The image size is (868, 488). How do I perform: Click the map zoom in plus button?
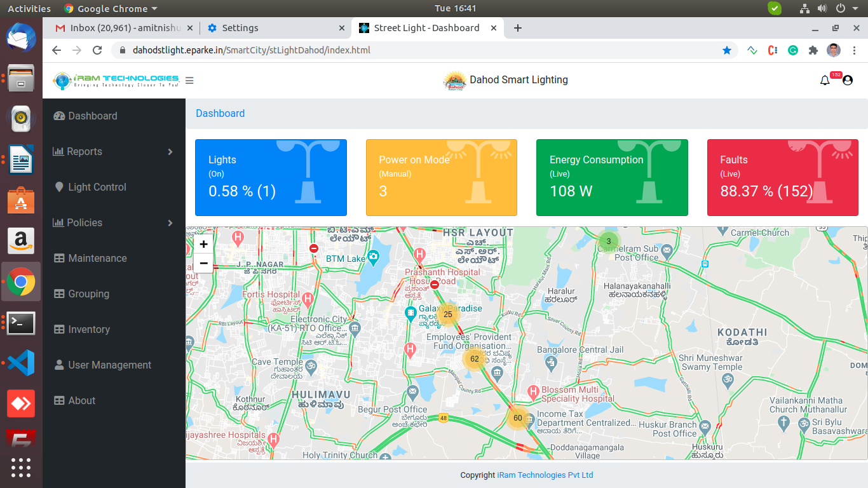(x=203, y=244)
